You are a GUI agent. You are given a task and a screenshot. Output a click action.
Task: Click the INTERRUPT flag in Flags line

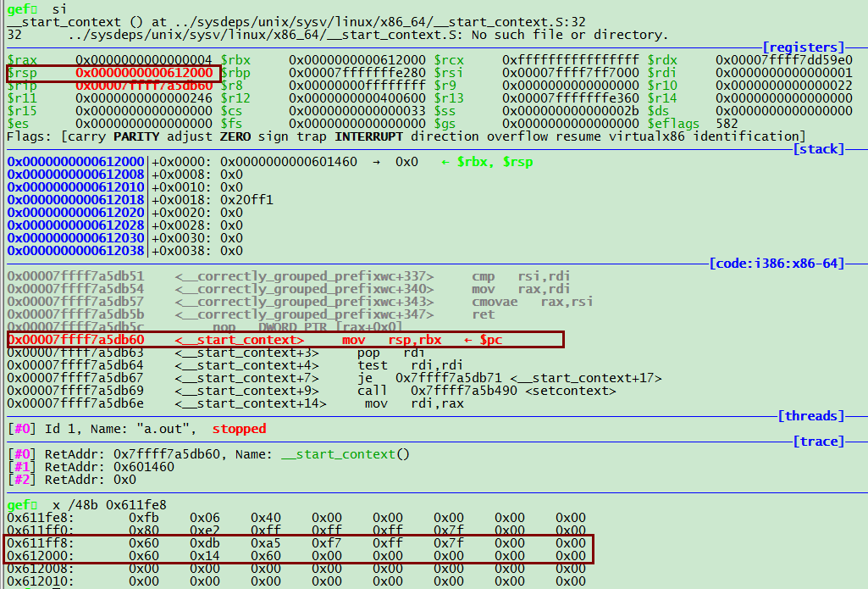pos(365,136)
